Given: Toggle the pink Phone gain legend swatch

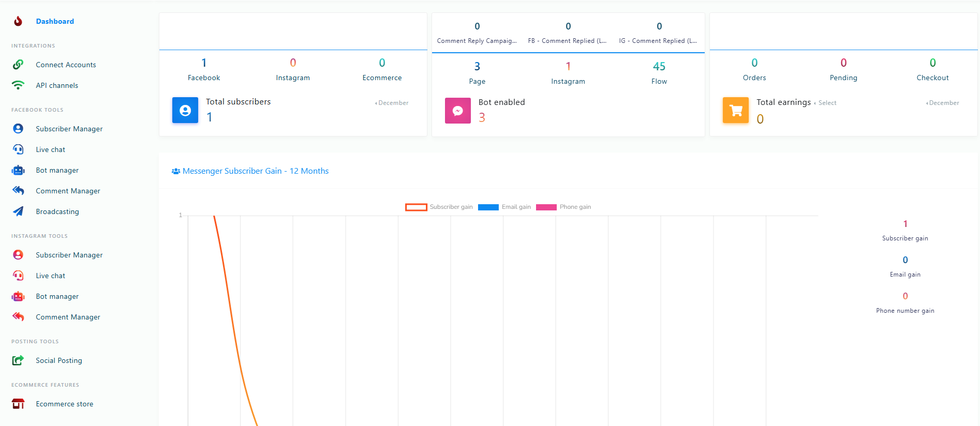Looking at the screenshot, I should pos(546,207).
